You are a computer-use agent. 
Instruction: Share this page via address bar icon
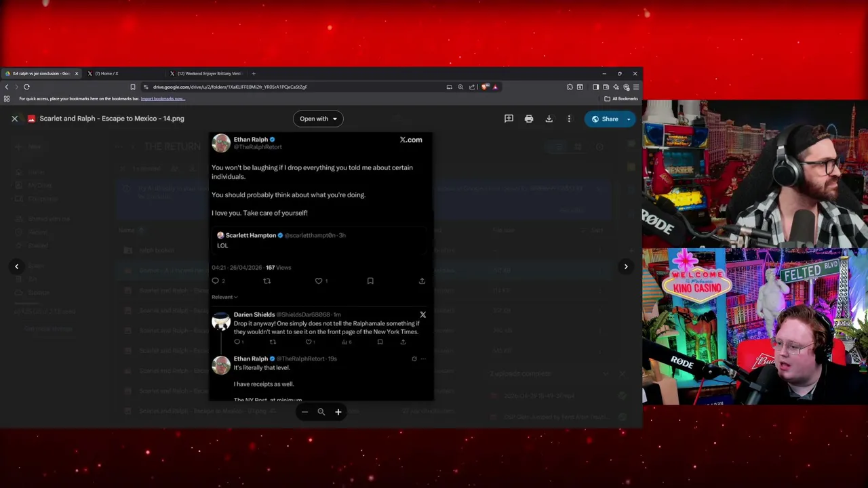tap(472, 87)
